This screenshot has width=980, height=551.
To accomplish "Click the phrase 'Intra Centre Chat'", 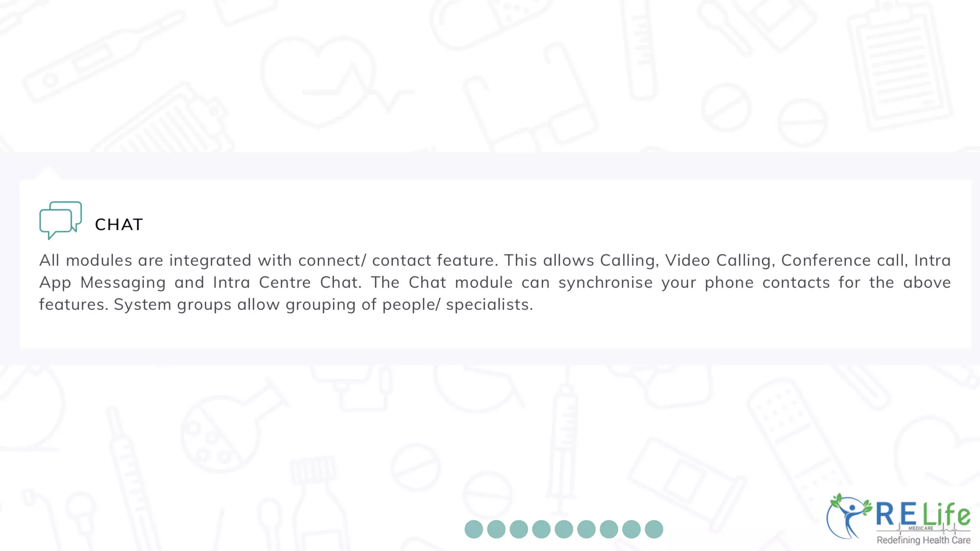I will pyautogui.click(x=286, y=282).
